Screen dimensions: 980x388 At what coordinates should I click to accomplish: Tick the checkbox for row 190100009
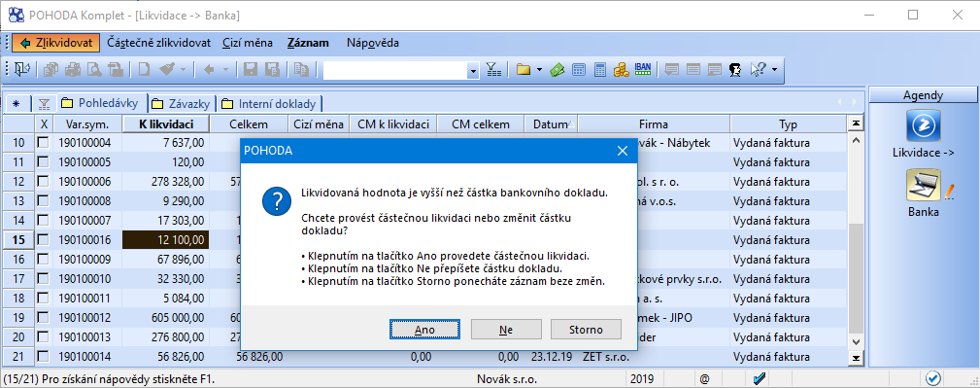point(43,259)
